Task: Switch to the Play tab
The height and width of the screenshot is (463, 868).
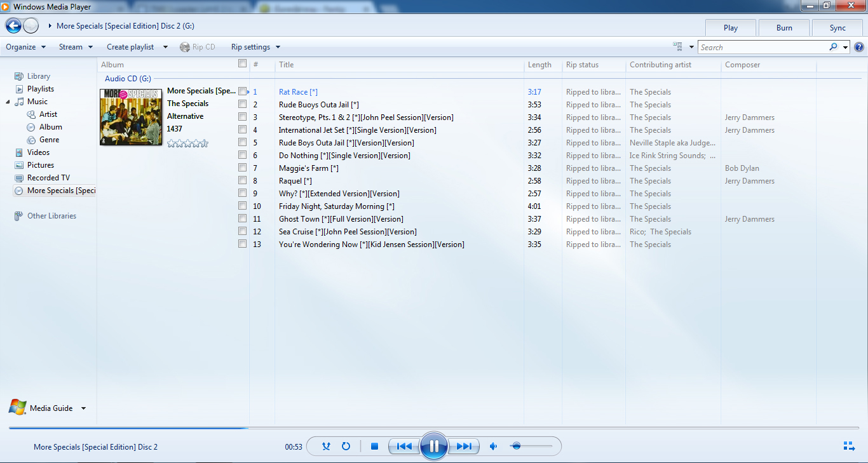Action: coord(731,27)
